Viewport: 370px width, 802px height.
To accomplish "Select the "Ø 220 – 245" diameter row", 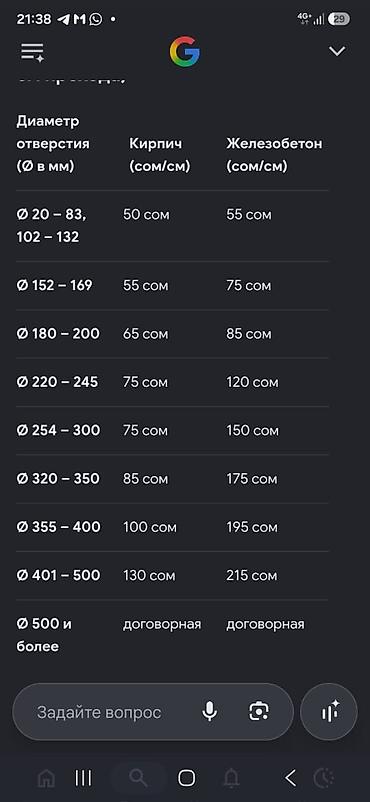I will [172, 382].
